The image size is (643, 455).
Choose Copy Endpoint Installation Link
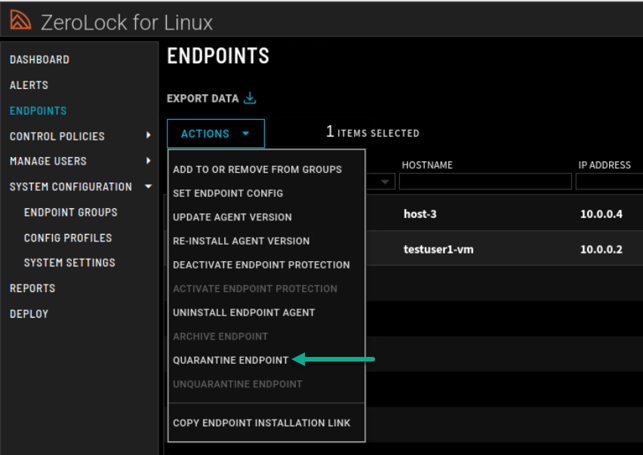[262, 423]
